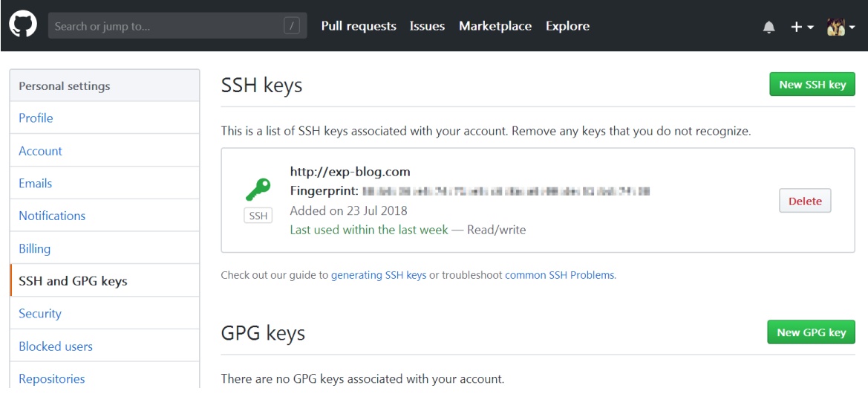Open the generating SSH keys guide link

coord(379,275)
